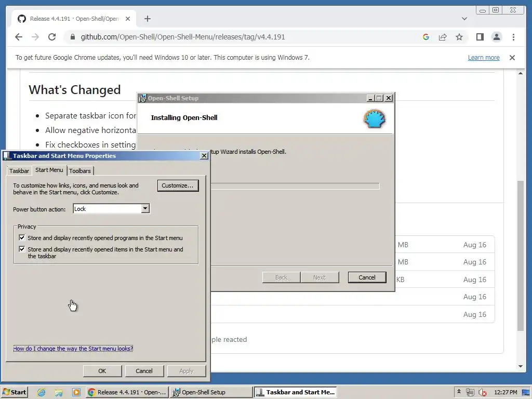Screen dimensions: 532x399
Task: Expand Chrome tab search chevron
Action: point(464,19)
